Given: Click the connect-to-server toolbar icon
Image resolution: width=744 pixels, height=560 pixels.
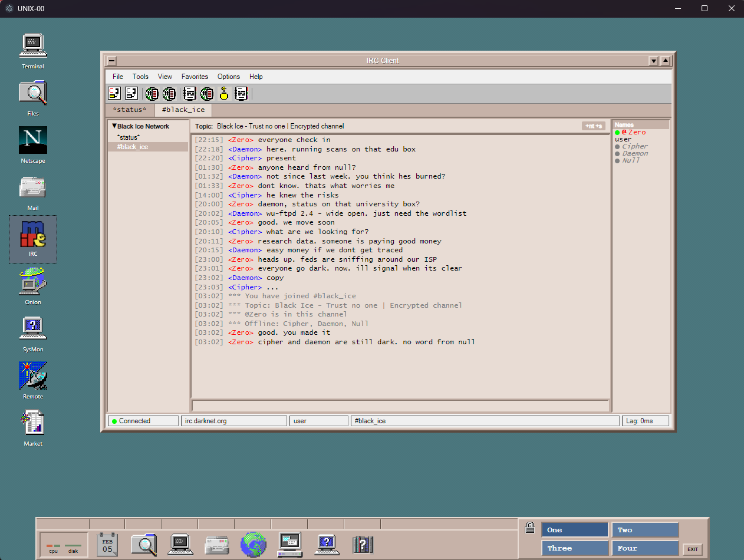Looking at the screenshot, I should [x=114, y=93].
